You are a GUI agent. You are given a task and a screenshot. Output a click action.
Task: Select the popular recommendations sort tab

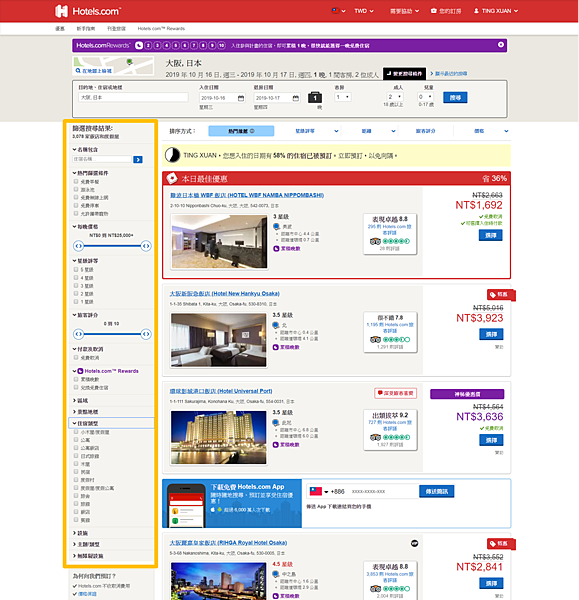241,131
